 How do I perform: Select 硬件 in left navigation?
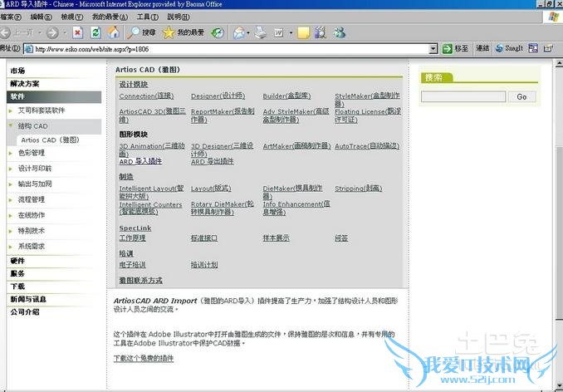[17, 261]
